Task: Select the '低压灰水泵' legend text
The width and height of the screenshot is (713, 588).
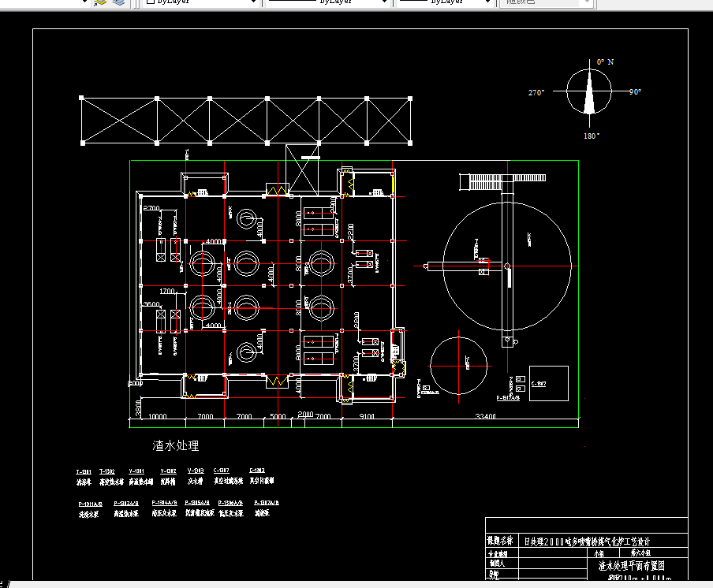Action: [231, 513]
